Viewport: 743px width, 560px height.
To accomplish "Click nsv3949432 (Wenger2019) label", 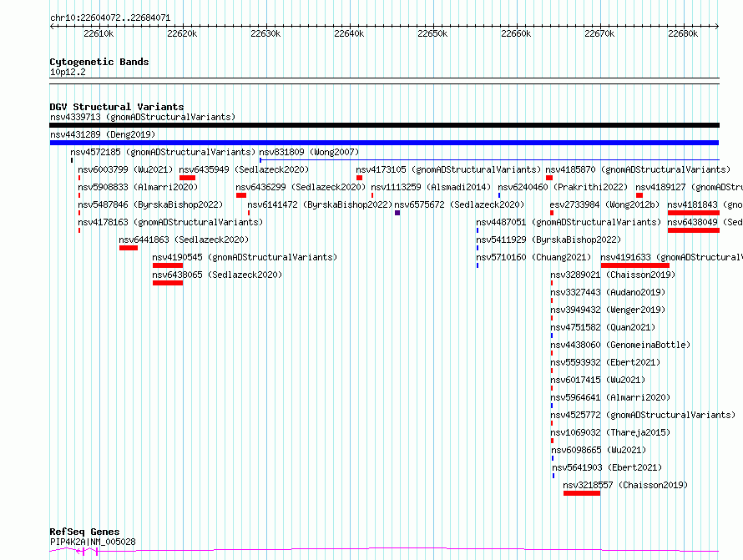I will 608,310.
